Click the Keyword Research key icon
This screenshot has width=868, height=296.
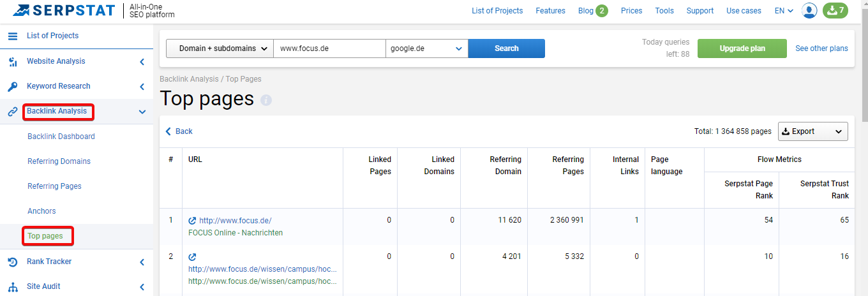click(13, 86)
